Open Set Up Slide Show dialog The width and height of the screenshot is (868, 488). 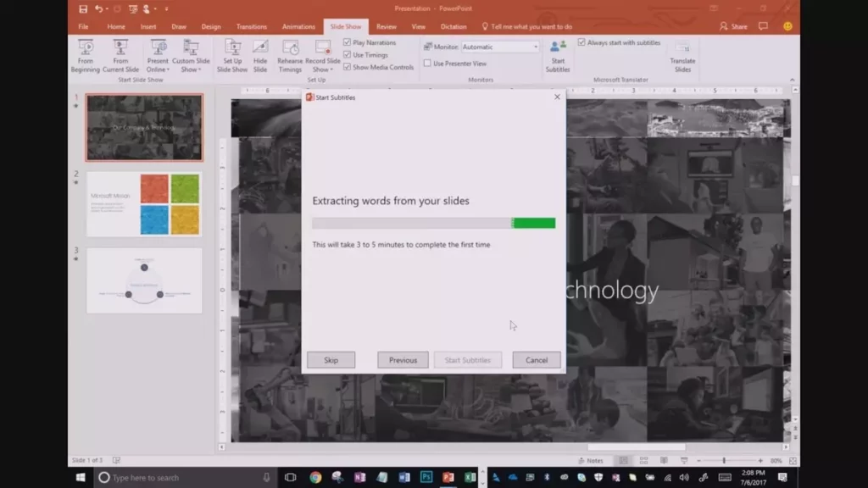pyautogui.click(x=232, y=56)
